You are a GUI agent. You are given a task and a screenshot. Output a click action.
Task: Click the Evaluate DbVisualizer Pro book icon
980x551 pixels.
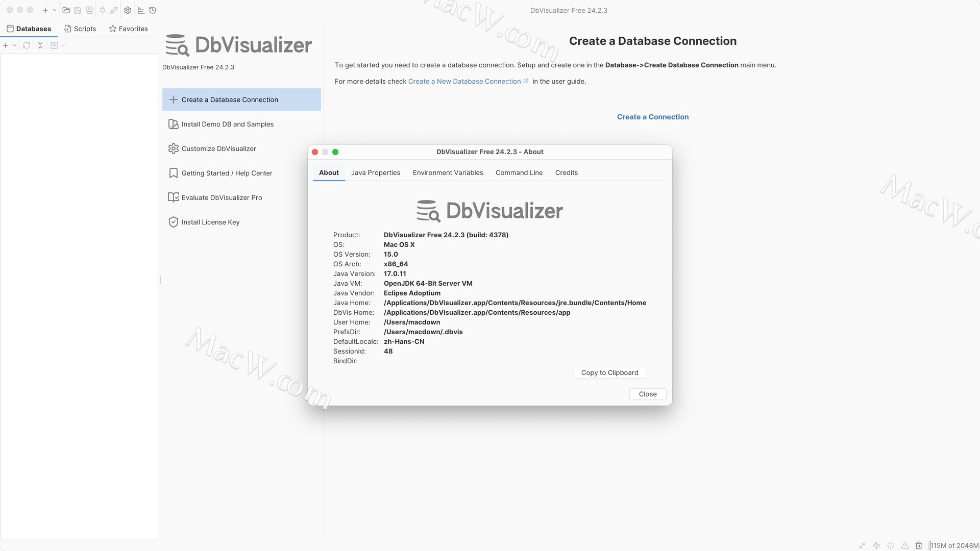pos(174,197)
